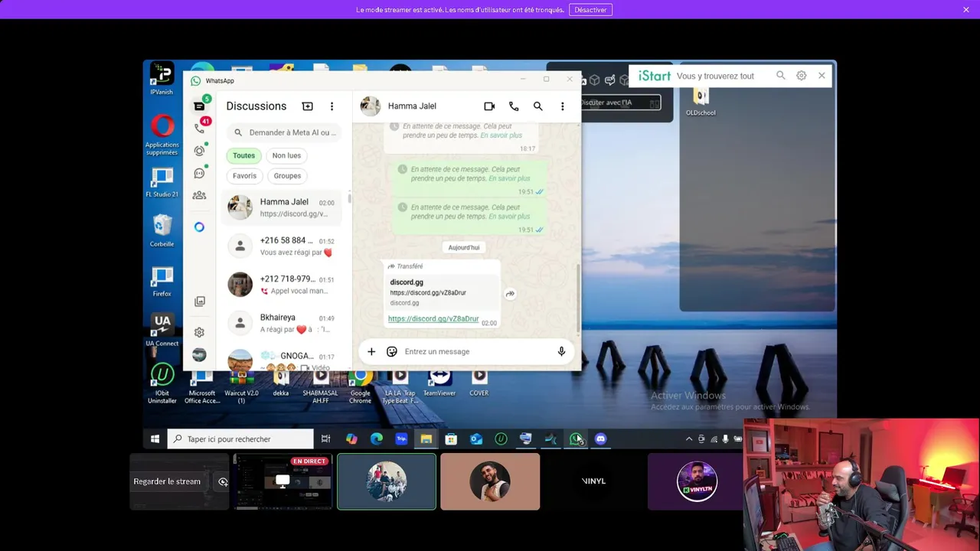Open the Windows Start button
Screen dimensions: 980x551
coord(155,439)
